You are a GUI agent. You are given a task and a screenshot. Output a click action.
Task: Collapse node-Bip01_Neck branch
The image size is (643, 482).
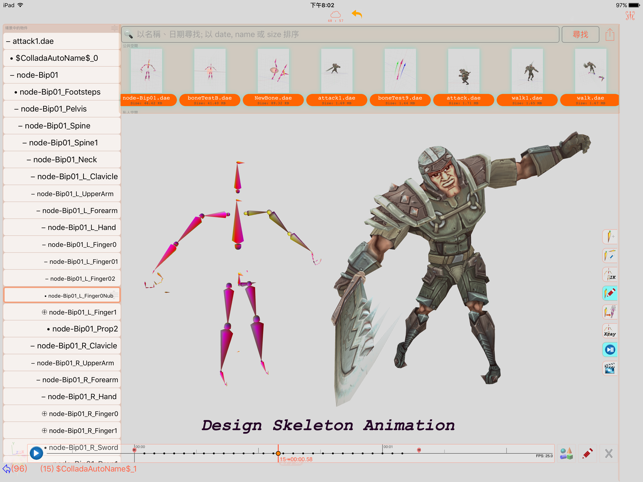(x=29, y=160)
